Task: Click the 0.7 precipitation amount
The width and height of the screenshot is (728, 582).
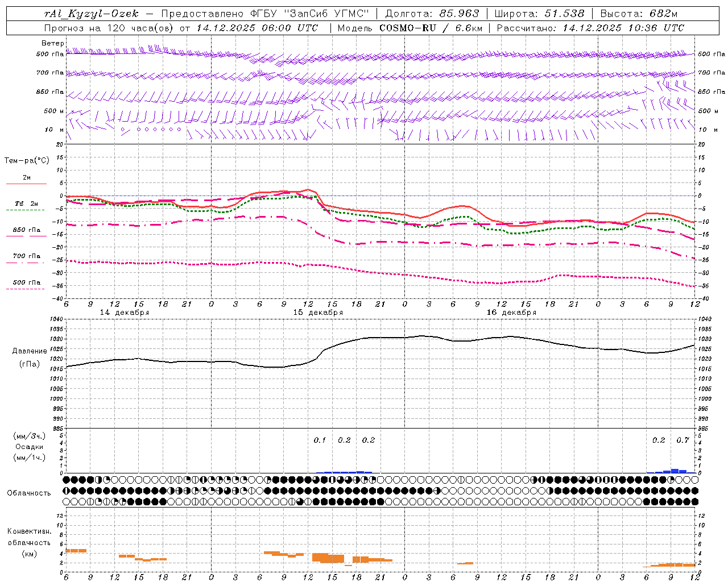Action: 682,440
